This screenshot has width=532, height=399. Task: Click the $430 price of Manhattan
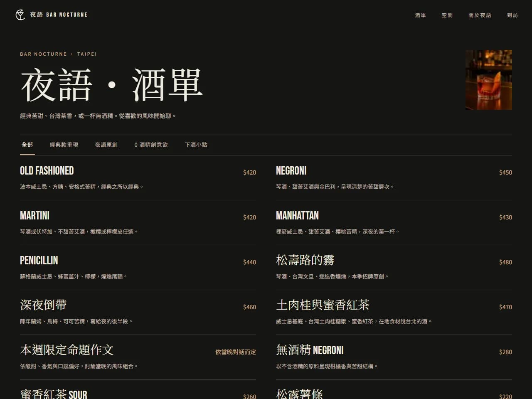(505, 217)
